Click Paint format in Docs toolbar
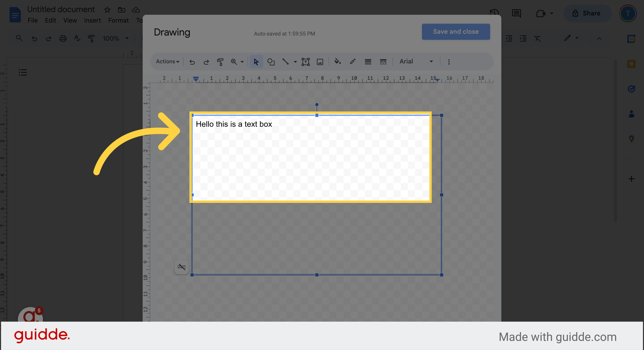644x350 pixels. [x=91, y=38]
